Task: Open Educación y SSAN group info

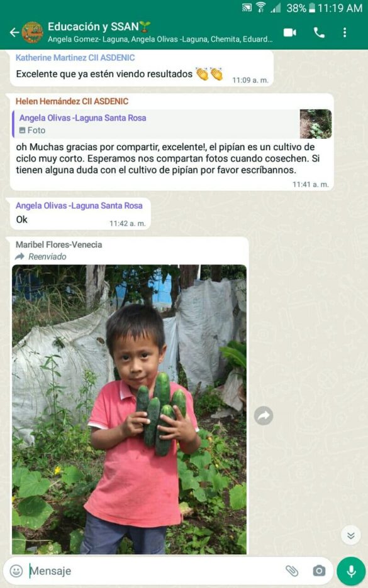Action: coord(93,26)
